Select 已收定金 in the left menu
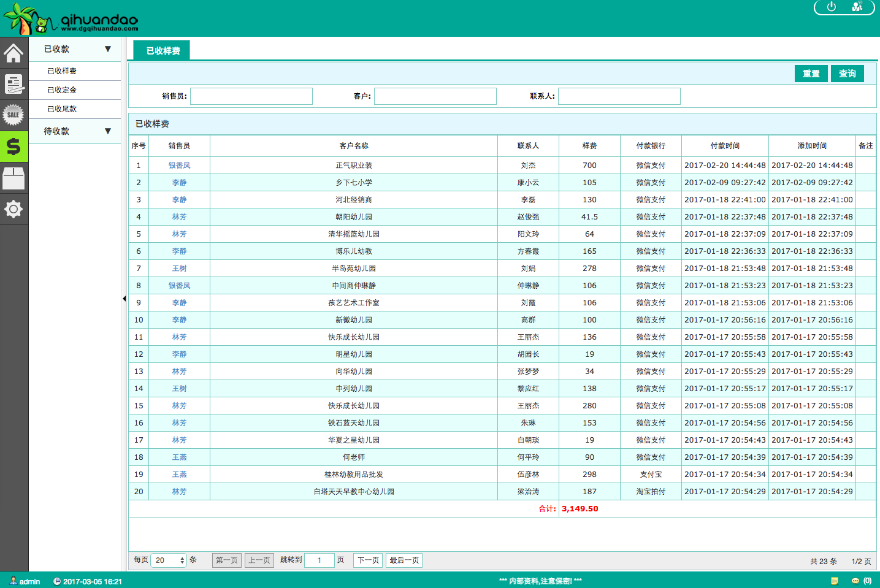This screenshot has width=880, height=588. pyautogui.click(x=63, y=90)
